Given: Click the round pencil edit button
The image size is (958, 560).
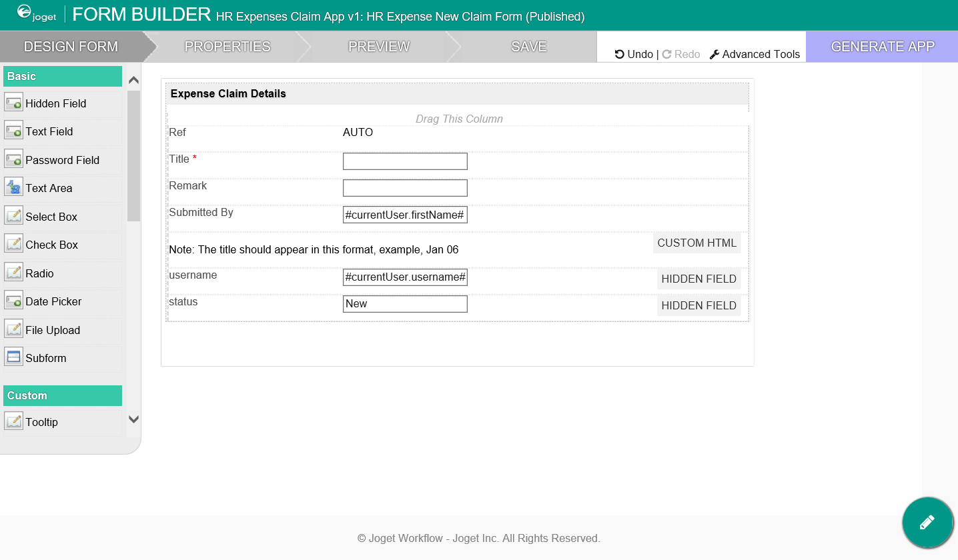Looking at the screenshot, I should [927, 523].
